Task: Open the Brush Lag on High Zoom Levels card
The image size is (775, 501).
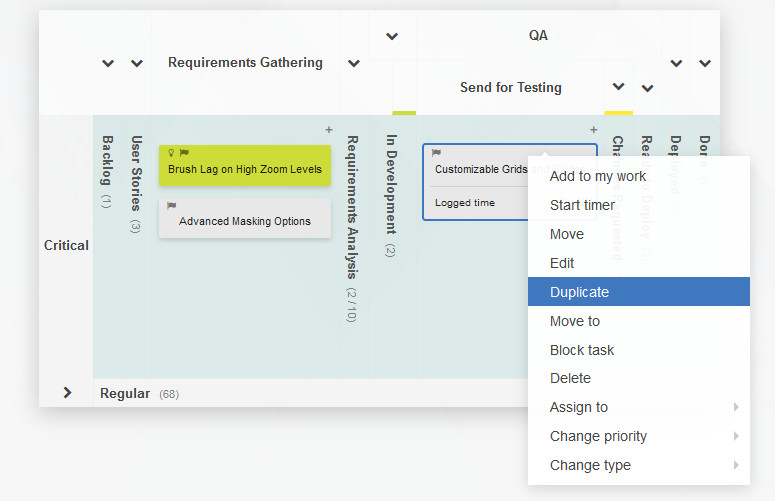Action: tap(245, 166)
